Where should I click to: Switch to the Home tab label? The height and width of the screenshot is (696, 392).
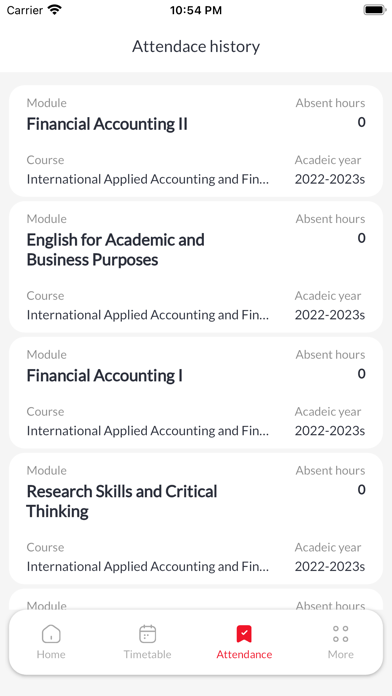click(51, 654)
